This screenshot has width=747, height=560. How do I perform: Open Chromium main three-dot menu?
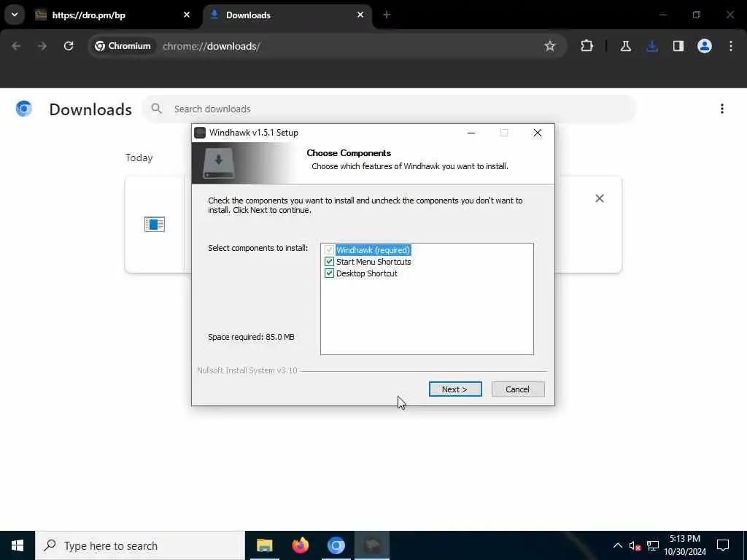[731, 46]
